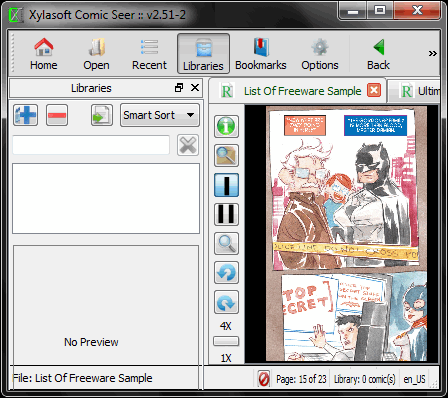Clear the library search with X button
Screen dimensions: 448x398
[188, 145]
